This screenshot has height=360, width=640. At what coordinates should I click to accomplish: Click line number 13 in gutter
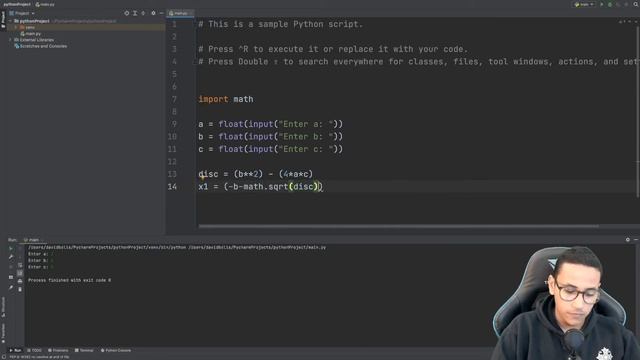click(x=172, y=174)
